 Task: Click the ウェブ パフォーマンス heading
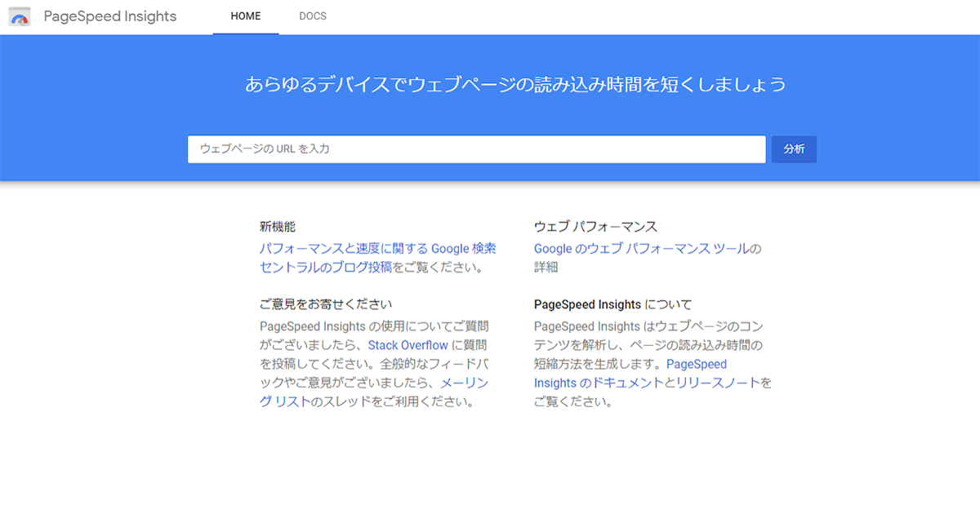point(595,227)
